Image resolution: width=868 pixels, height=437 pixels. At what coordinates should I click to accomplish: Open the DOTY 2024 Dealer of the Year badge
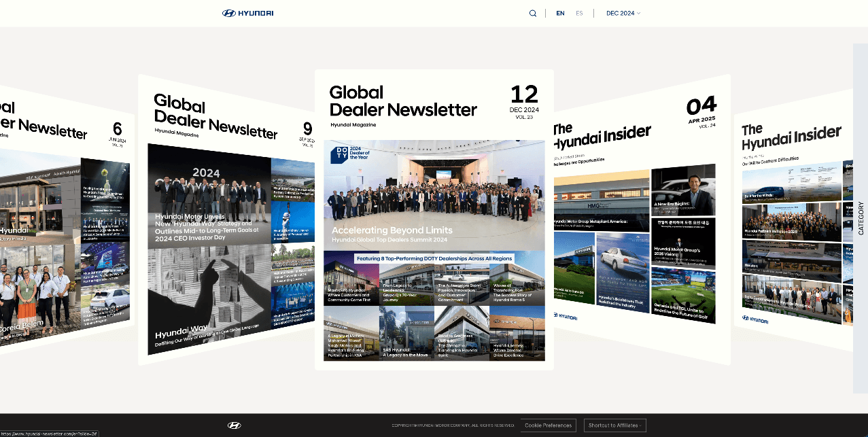(x=349, y=155)
